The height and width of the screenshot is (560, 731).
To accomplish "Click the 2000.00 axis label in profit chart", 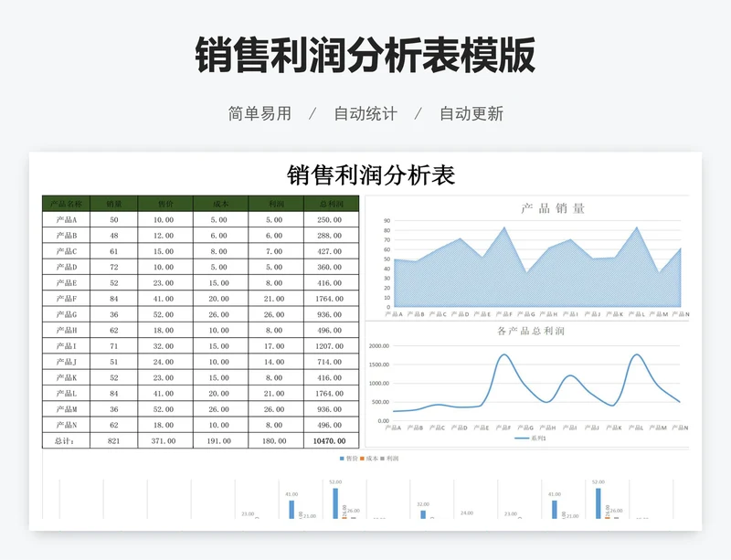I will (379, 346).
